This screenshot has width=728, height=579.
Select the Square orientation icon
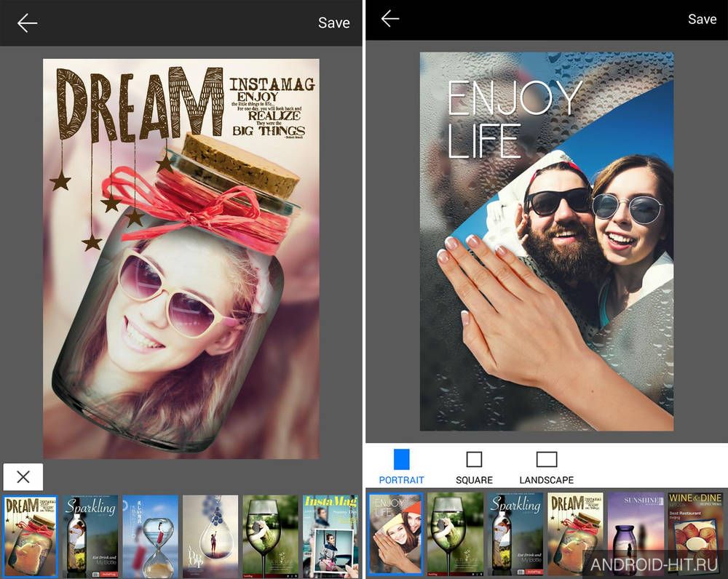point(474,459)
